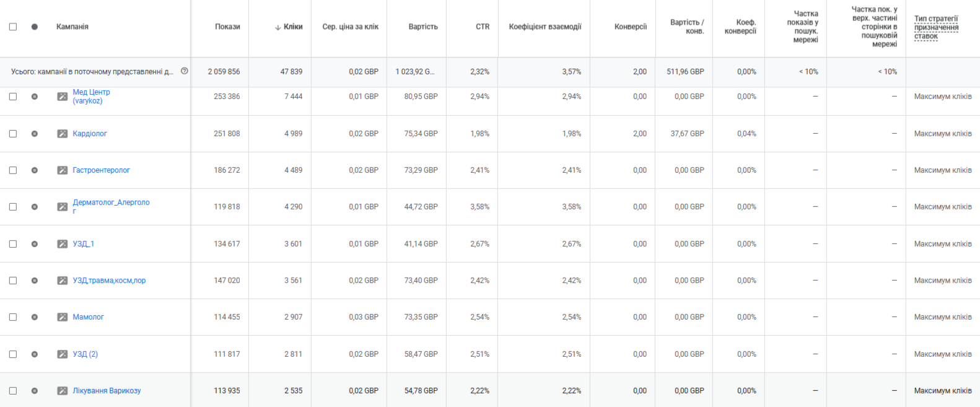Open status dropdown for Дерматолог_Алерголог campaign
The width and height of the screenshot is (980, 407).
point(35,207)
